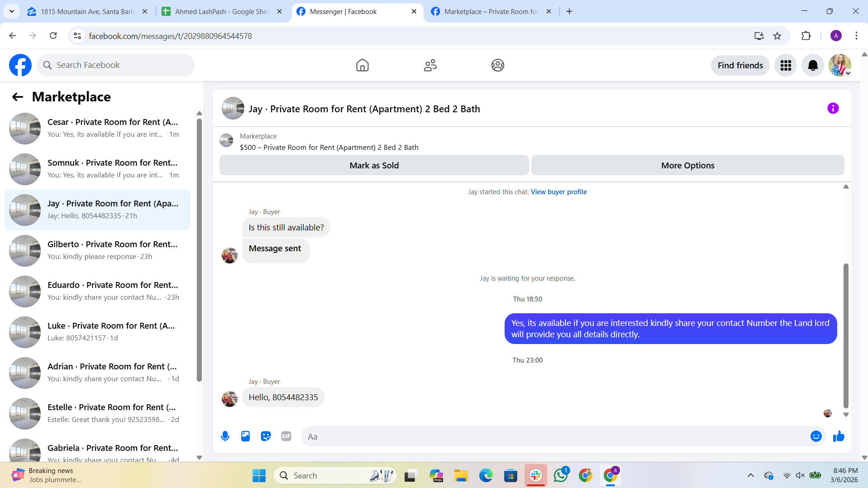This screenshot has width=868, height=488.
Task: Open the notifications bell
Action: [x=813, y=65]
